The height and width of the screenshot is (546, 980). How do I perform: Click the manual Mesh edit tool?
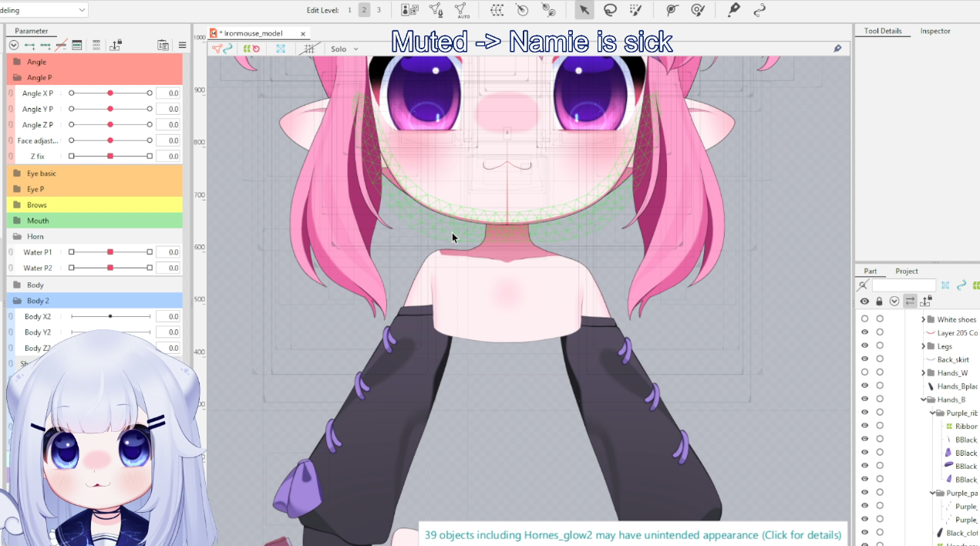click(436, 10)
